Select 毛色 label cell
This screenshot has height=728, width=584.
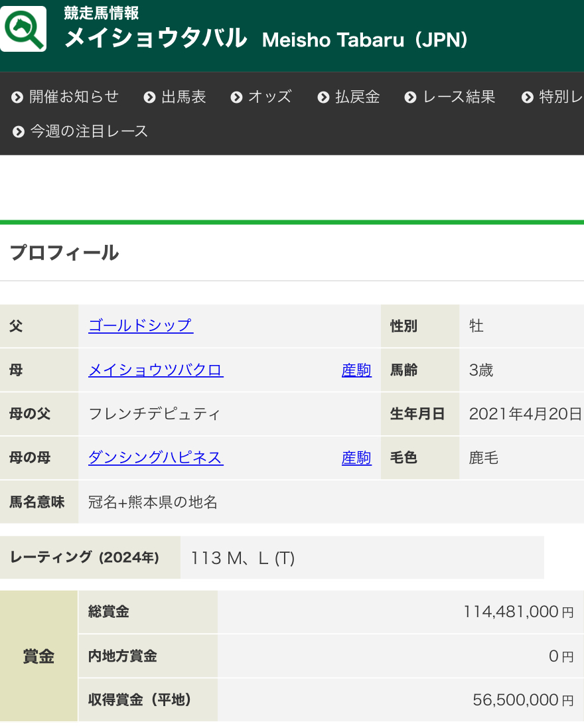(x=419, y=458)
